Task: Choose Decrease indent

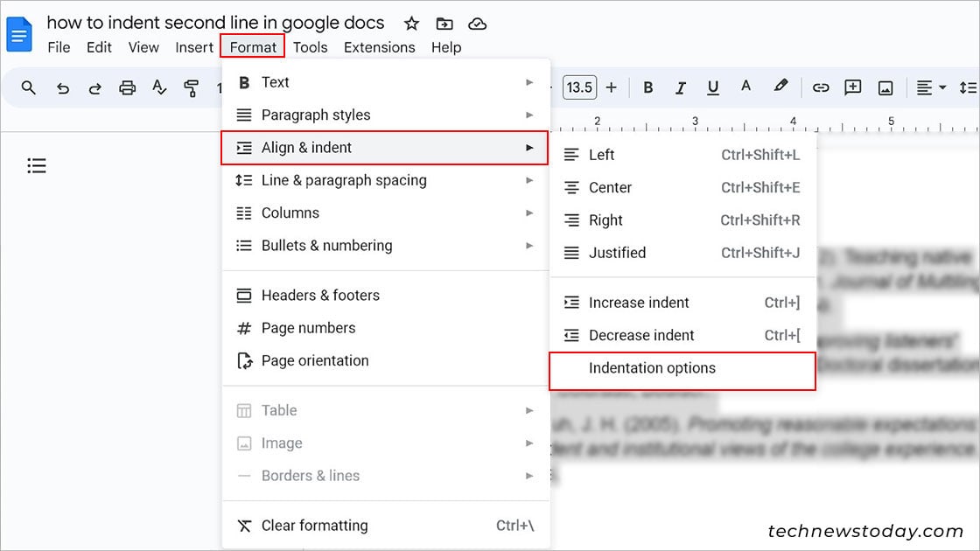Action: [x=683, y=336]
